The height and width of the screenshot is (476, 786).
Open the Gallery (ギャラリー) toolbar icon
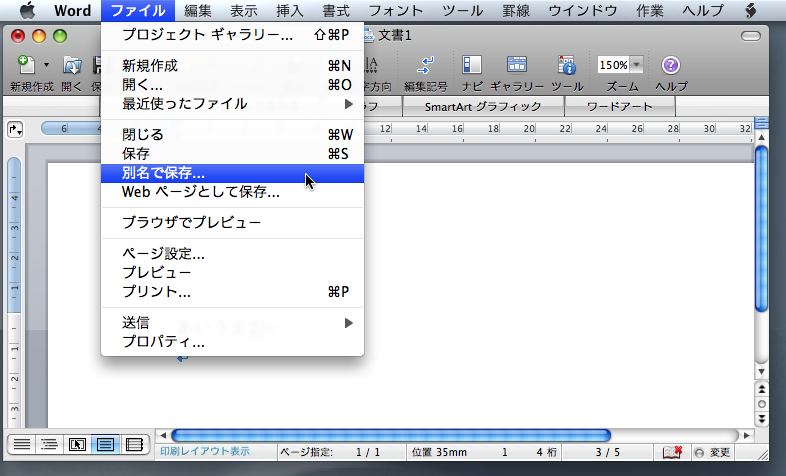coord(517,66)
